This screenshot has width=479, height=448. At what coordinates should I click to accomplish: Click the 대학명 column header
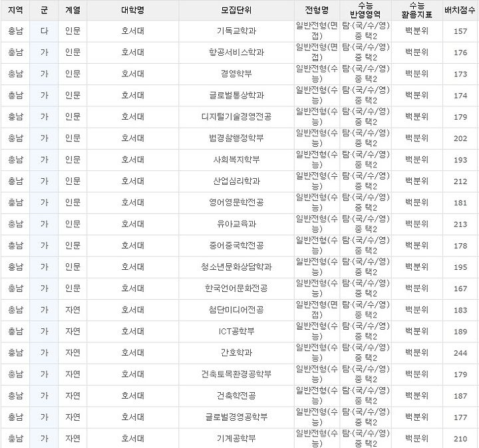(132, 10)
